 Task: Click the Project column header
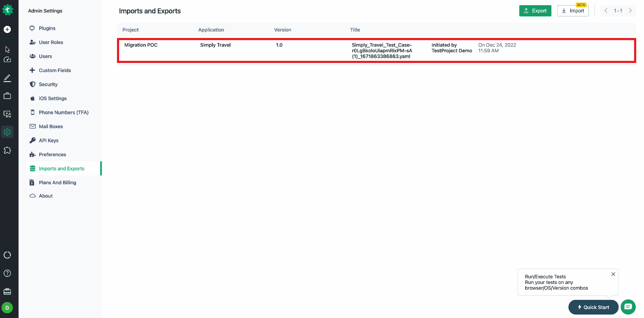tap(131, 30)
